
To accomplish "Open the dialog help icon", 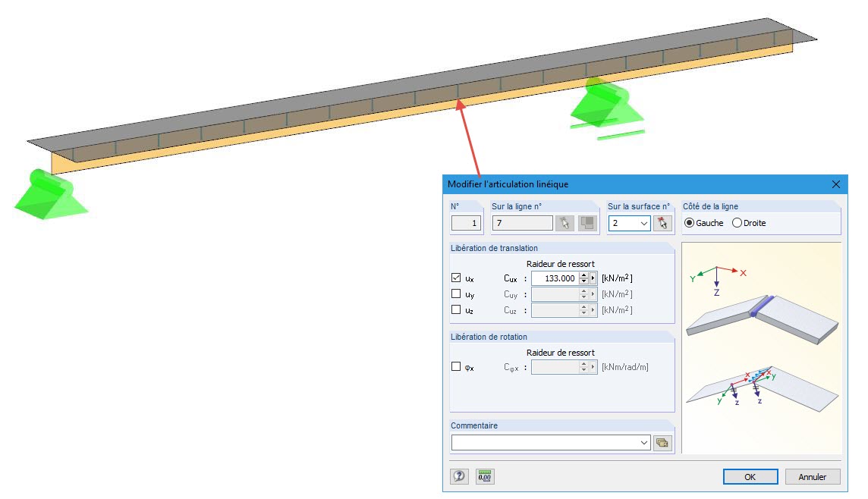I will click(x=460, y=476).
